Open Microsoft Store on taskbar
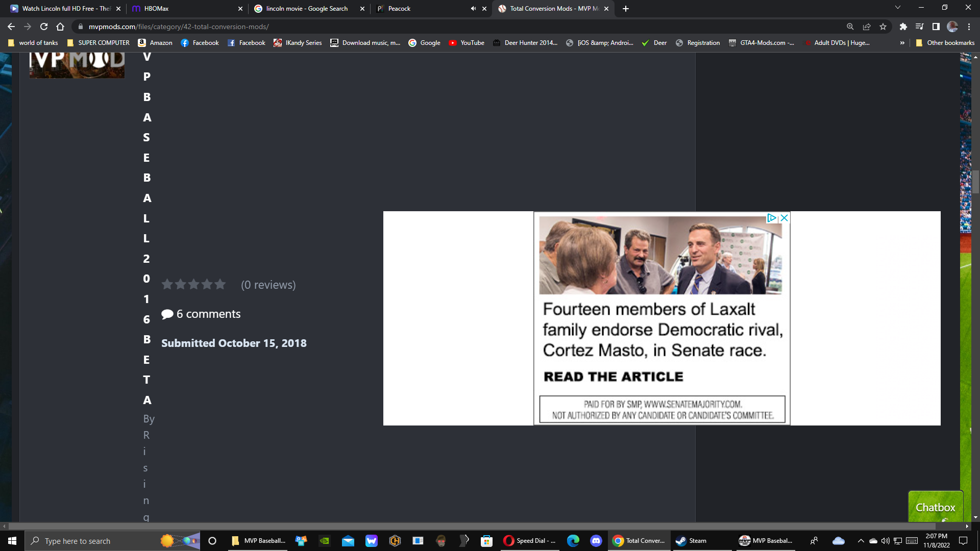The image size is (980, 551). tap(486, 541)
